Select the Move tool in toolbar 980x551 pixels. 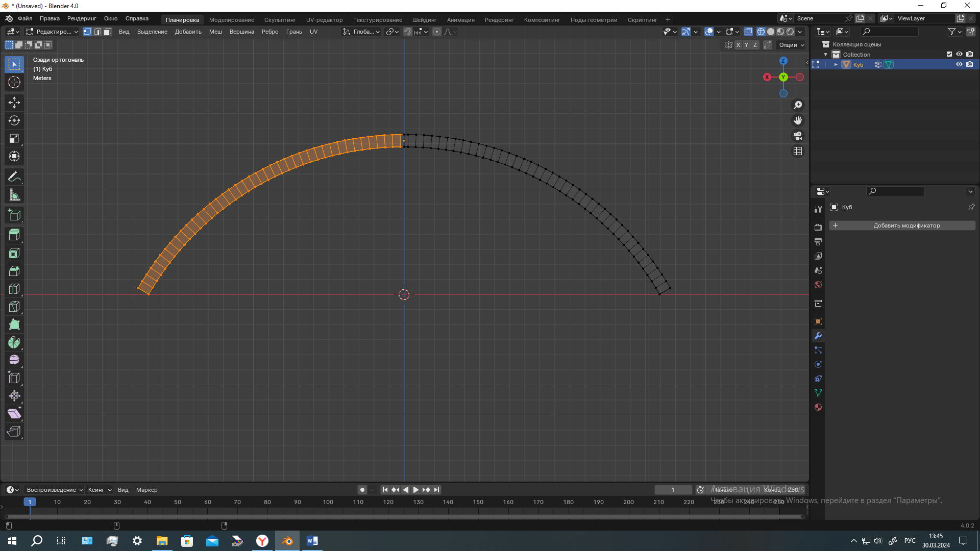coord(14,103)
